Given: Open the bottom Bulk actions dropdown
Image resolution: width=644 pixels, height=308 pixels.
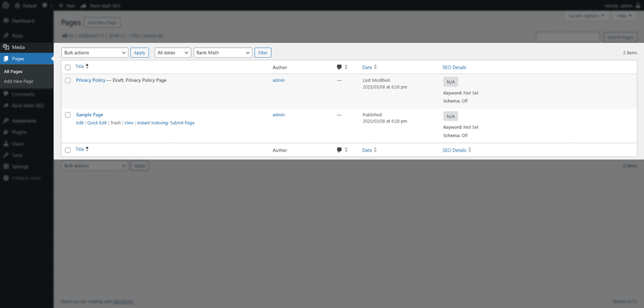Looking at the screenshot, I should 94,166.
